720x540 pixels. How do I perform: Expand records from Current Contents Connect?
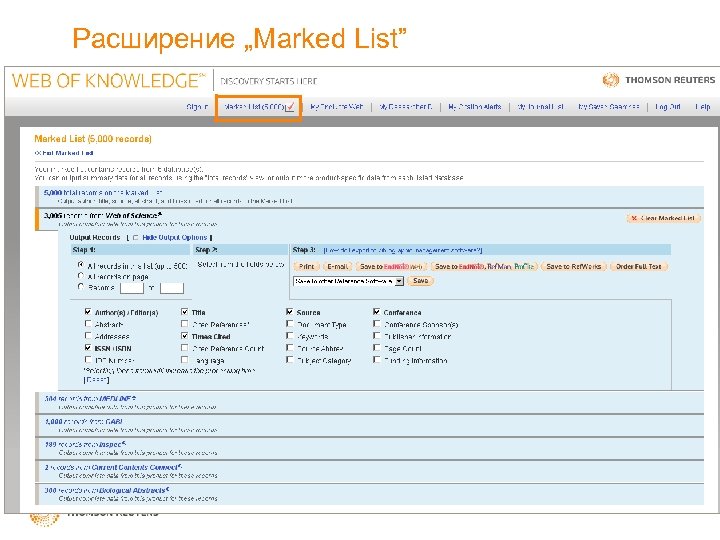click(x=113, y=467)
